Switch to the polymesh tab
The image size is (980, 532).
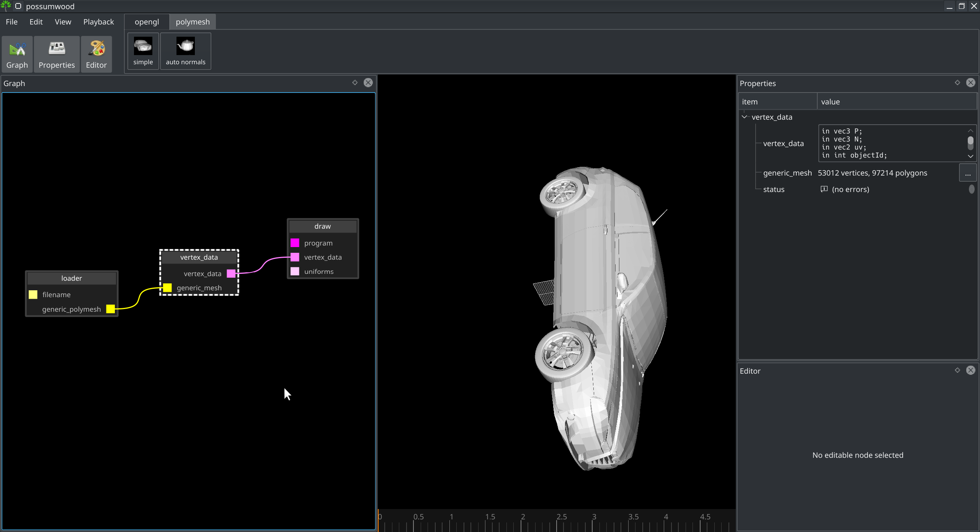coord(193,22)
